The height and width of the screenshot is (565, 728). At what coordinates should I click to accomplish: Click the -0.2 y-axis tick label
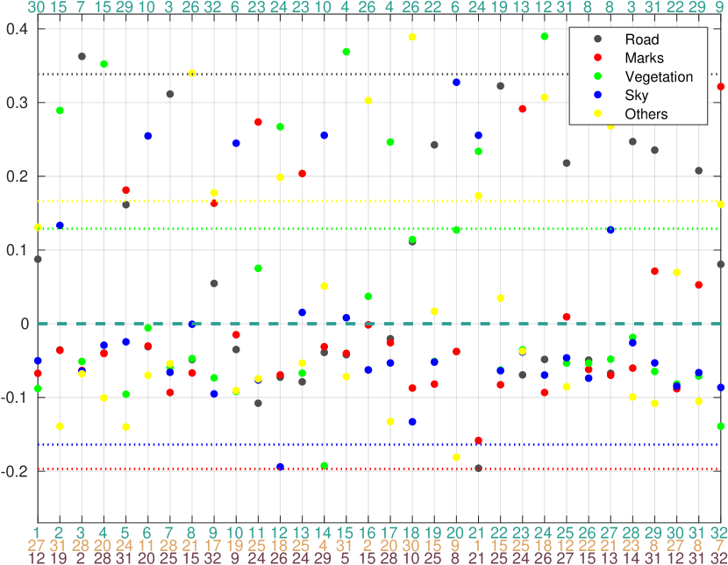pos(14,471)
